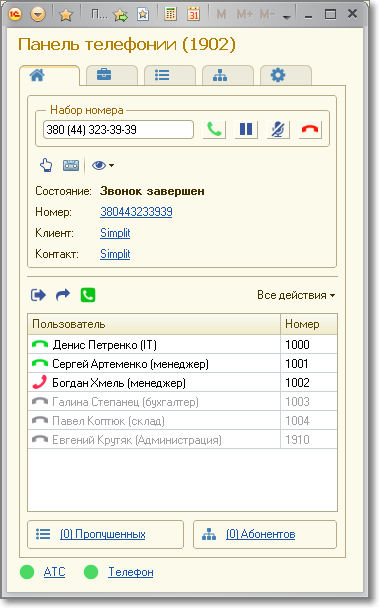379x608 pixels.
Task: Click the cassette recording icon
Action: click(x=71, y=166)
